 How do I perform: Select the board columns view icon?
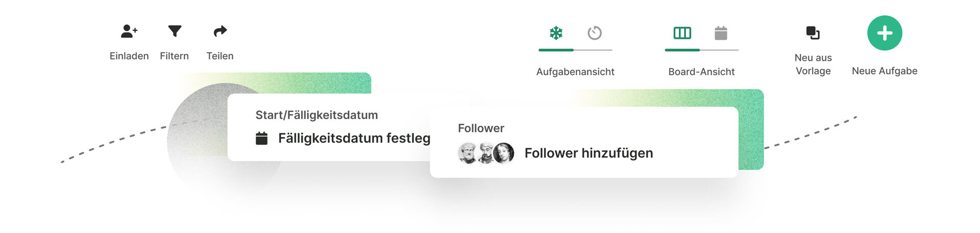click(x=682, y=33)
